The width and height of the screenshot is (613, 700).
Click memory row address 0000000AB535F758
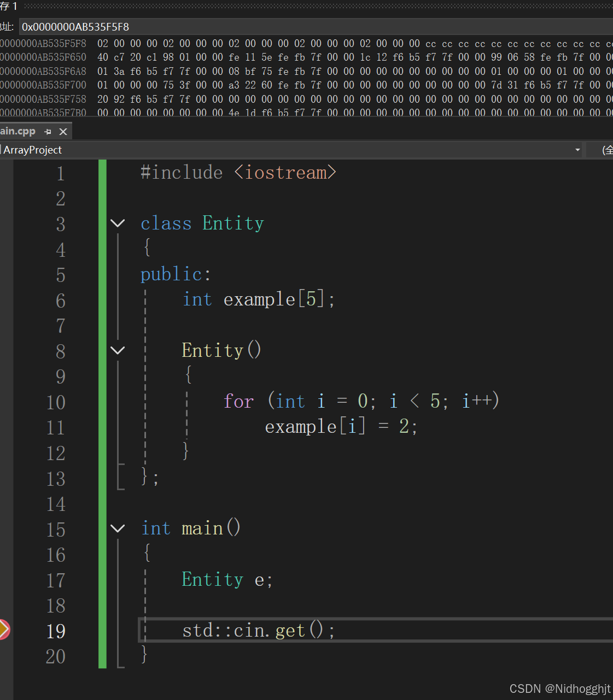[43, 99]
